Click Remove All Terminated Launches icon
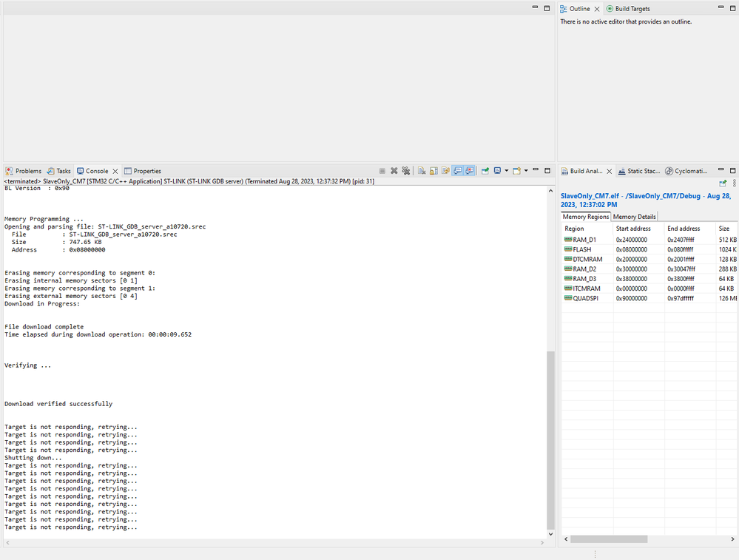This screenshot has width=739, height=560. tap(406, 171)
